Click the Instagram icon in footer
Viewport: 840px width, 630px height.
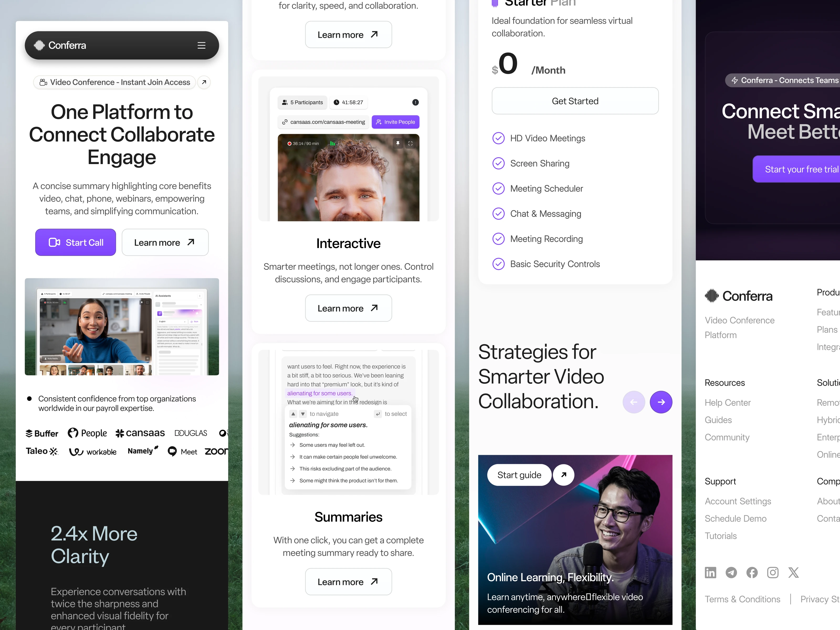pos(773,572)
